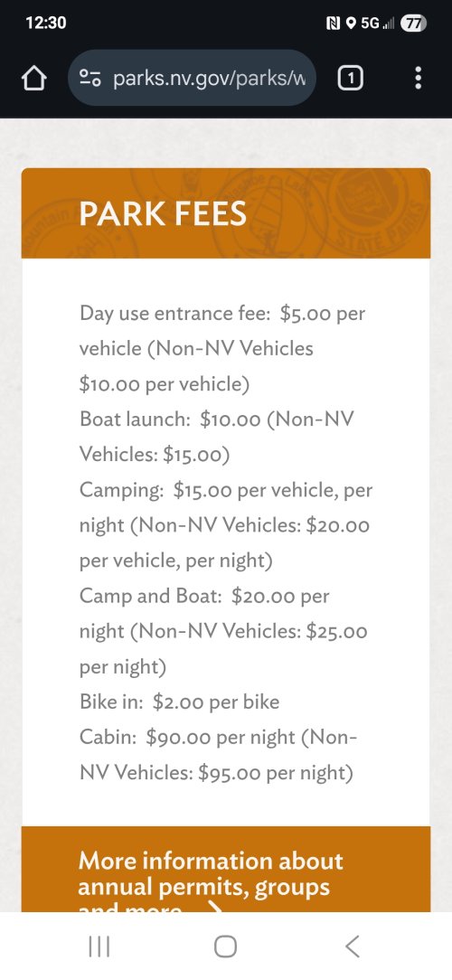The image size is (452, 980).
Task: Tap the Camp and Boat fee line
Action: pyautogui.click(x=224, y=631)
